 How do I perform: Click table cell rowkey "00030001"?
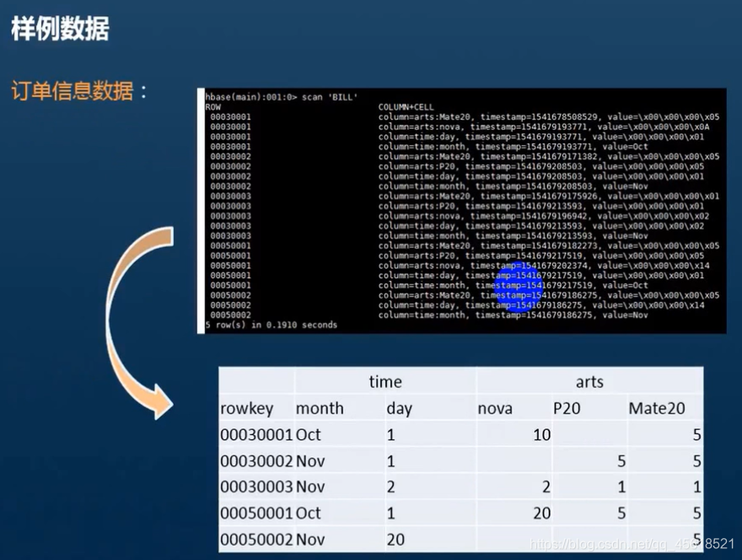coord(256,434)
